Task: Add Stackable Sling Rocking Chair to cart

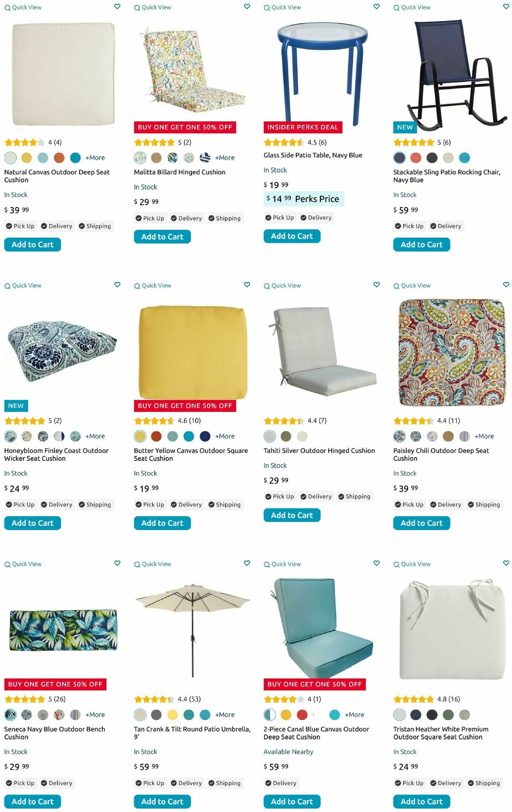Action: 422,245
